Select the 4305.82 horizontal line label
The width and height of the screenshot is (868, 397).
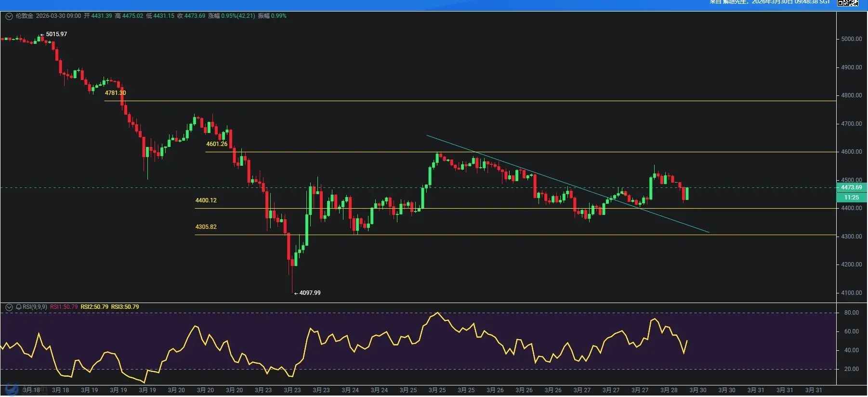pos(206,227)
